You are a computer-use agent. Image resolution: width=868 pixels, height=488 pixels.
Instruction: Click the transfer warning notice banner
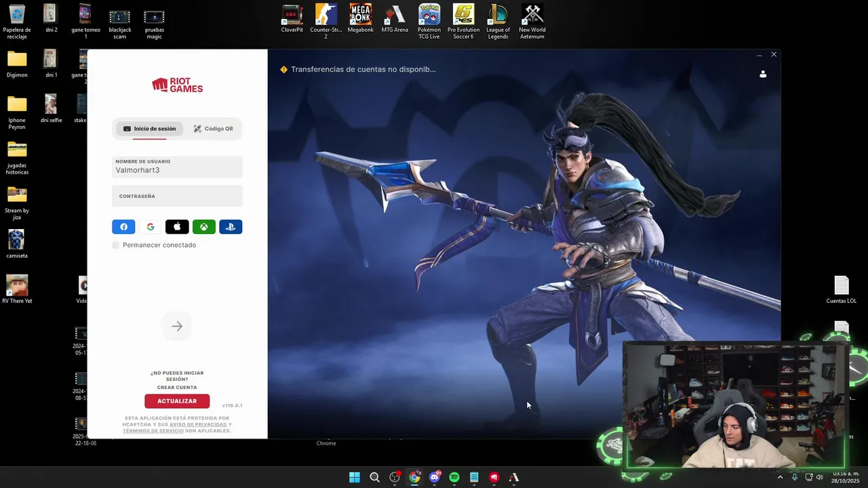[x=358, y=69]
